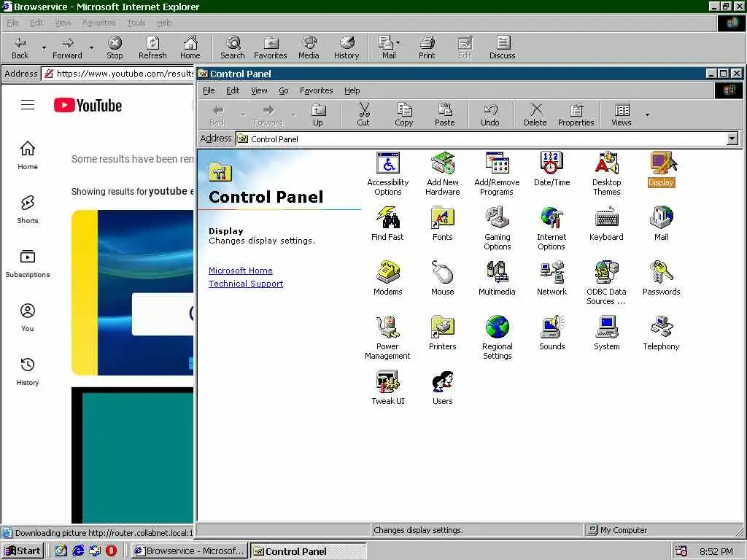Viewport: 747px width, 560px height.
Task: Click Cut in Control Panel toolbar
Action: tap(363, 114)
